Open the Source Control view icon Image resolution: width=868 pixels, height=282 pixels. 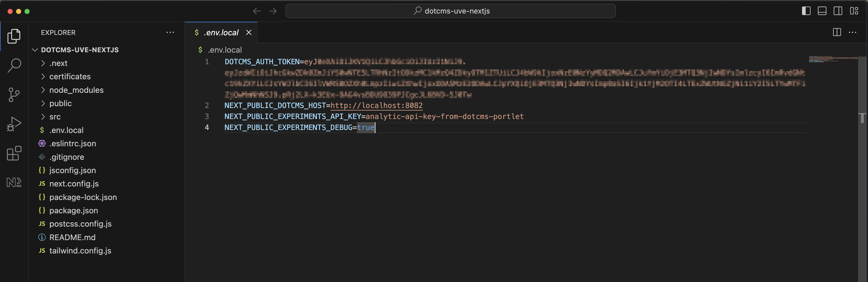tap(14, 95)
